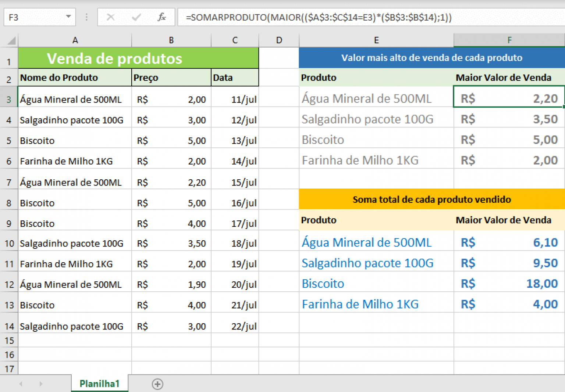This screenshot has width=565, height=392.
Task: Click blue 'Água Mineral de 500ML' in column E
Action: tap(376, 241)
